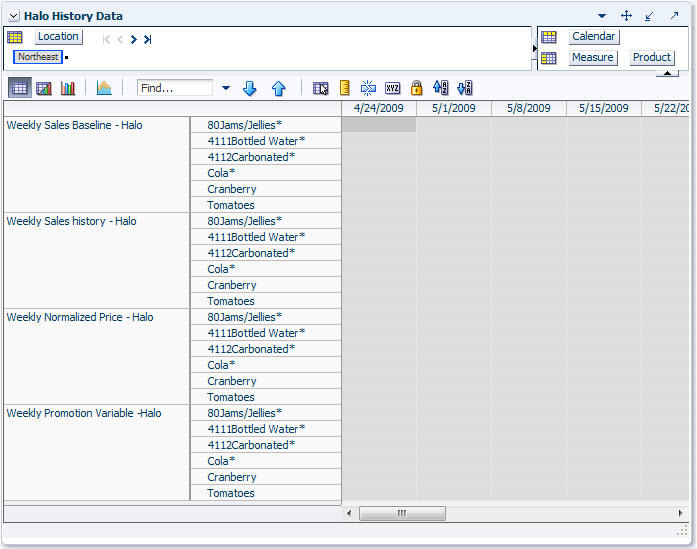The height and width of the screenshot is (549, 697).
Task: Toggle the grid and chart combined view
Action: click(x=44, y=88)
